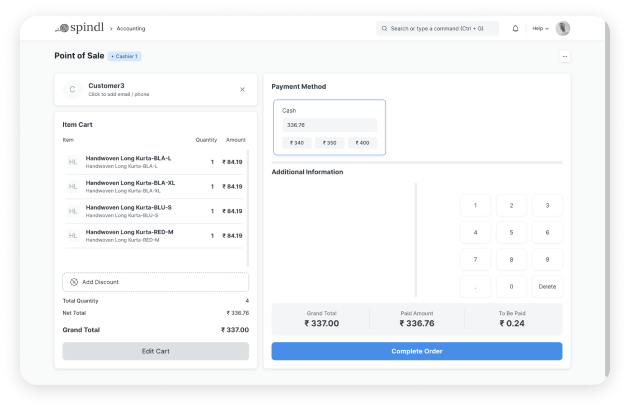
Task: Click the spindl logo
Action: point(80,28)
